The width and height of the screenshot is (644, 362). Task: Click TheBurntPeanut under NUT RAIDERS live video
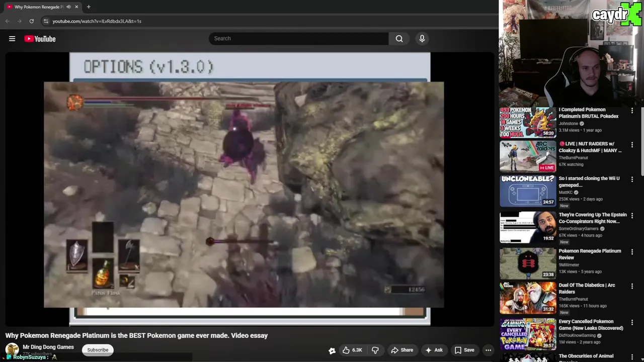[573, 157]
